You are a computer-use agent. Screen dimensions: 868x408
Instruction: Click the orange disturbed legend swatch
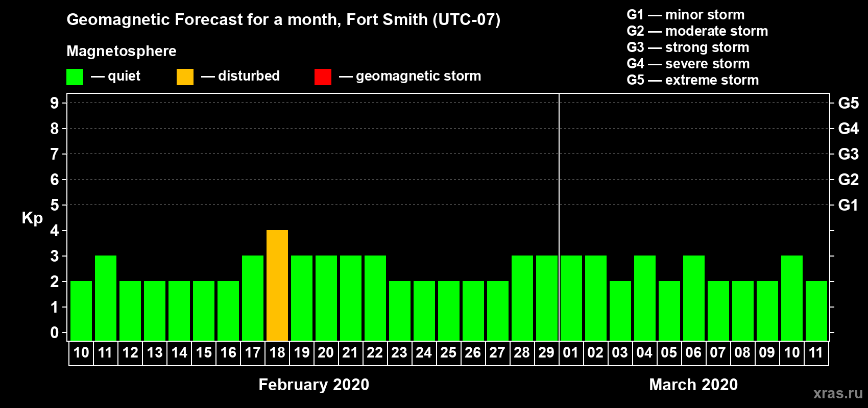[x=185, y=77]
